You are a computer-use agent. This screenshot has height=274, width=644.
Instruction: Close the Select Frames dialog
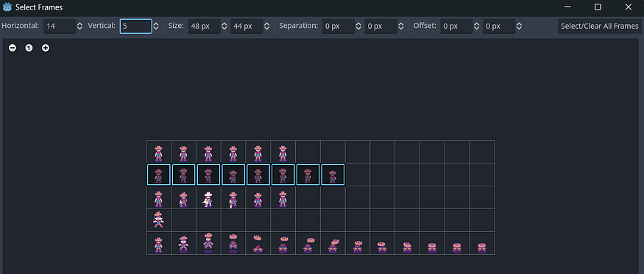[x=628, y=7]
